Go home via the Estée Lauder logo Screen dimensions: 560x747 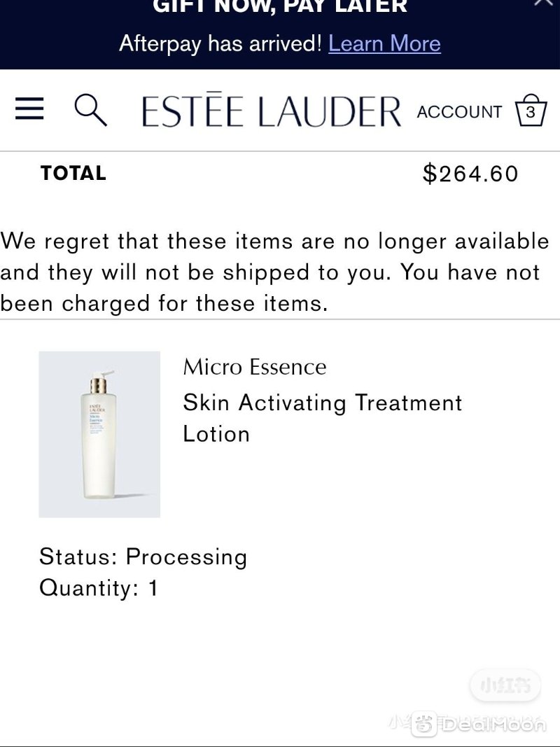(x=272, y=110)
